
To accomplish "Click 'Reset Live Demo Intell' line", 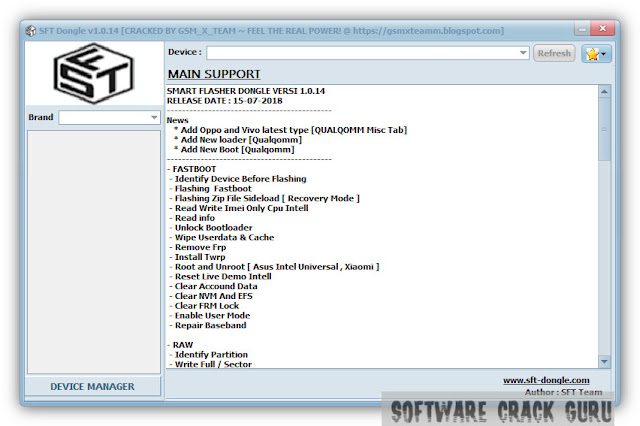I will click(x=223, y=277).
